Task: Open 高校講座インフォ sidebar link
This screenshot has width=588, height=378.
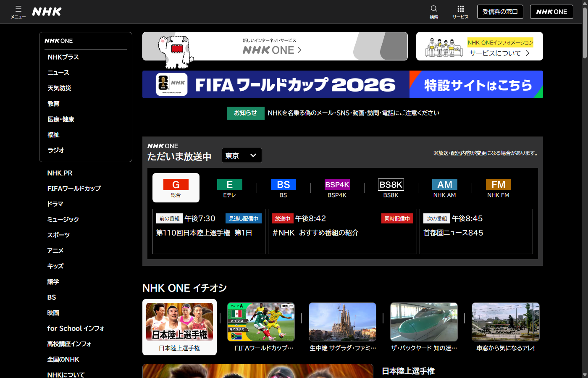Action: pos(69,344)
